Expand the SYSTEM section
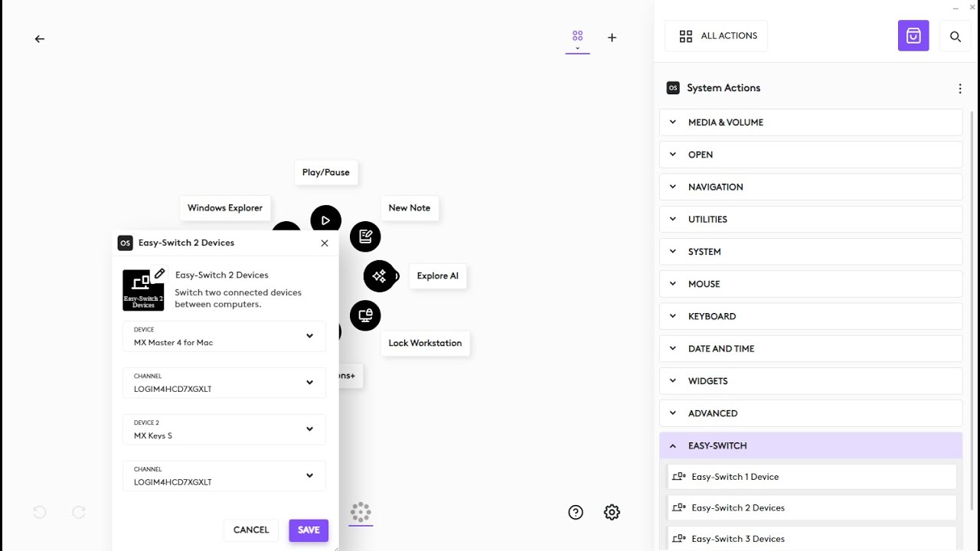This screenshot has height=551, width=980. point(811,252)
